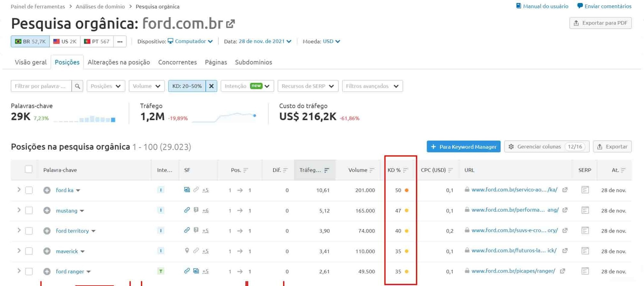
Task: Select US 2K database tab
Action: pyautogui.click(x=65, y=41)
